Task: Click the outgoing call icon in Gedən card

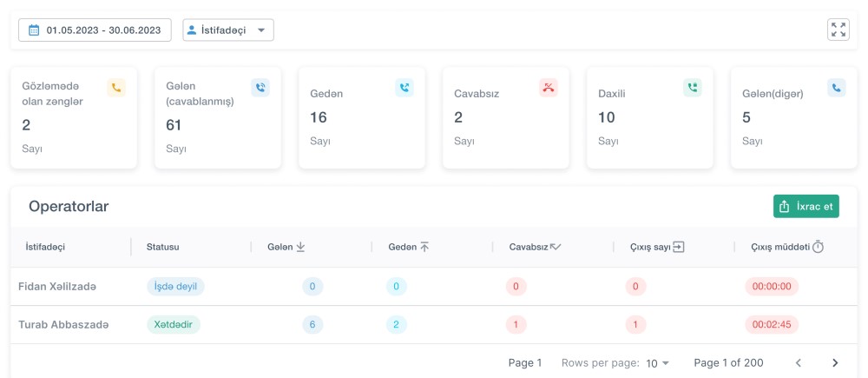Action: [x=404, y=87]
